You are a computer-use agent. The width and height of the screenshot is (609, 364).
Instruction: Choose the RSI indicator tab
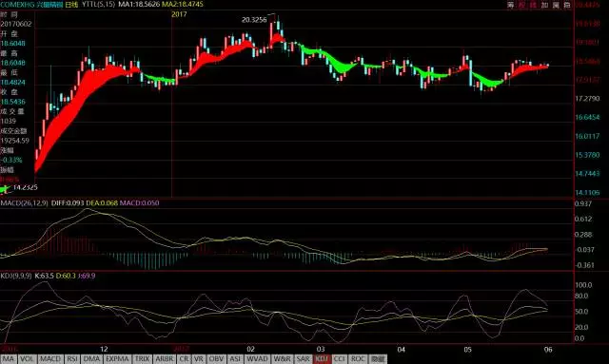pos(72,359)
